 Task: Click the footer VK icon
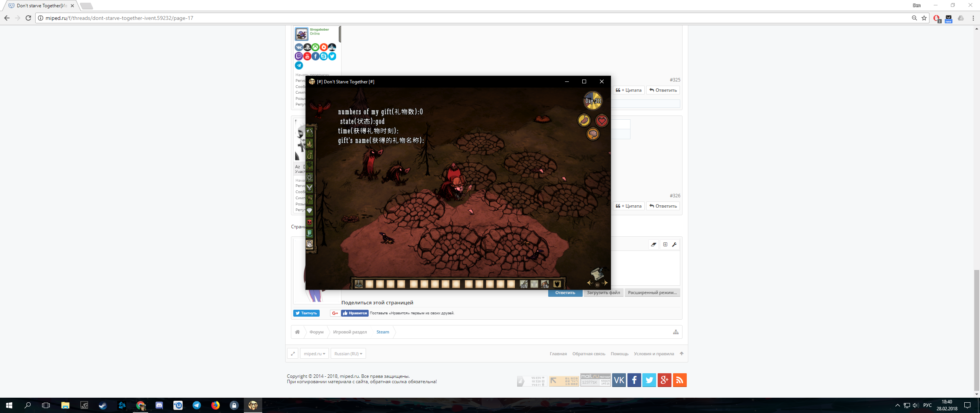coord(619,380)
